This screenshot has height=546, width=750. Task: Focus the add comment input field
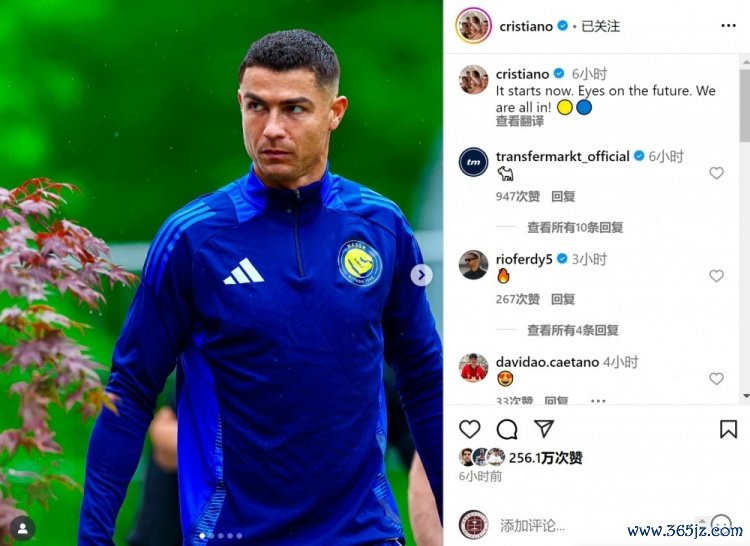click(x=593, y=525)
